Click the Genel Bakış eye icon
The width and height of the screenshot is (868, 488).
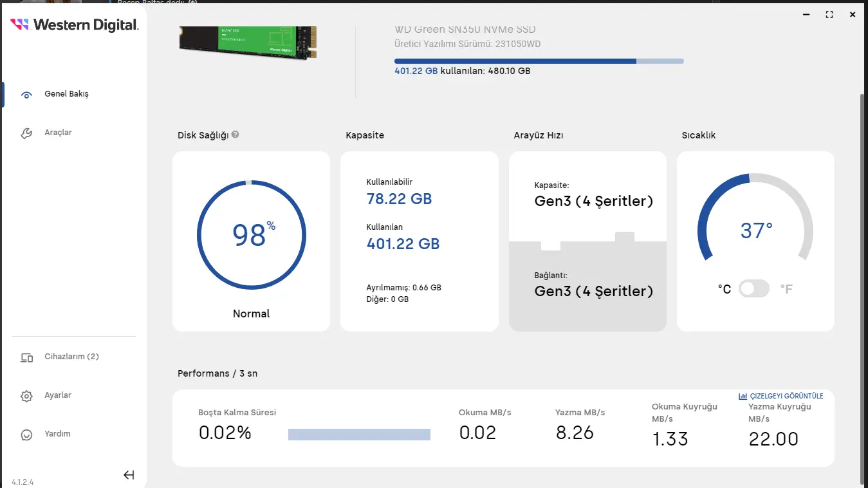(x=26, y=95)
